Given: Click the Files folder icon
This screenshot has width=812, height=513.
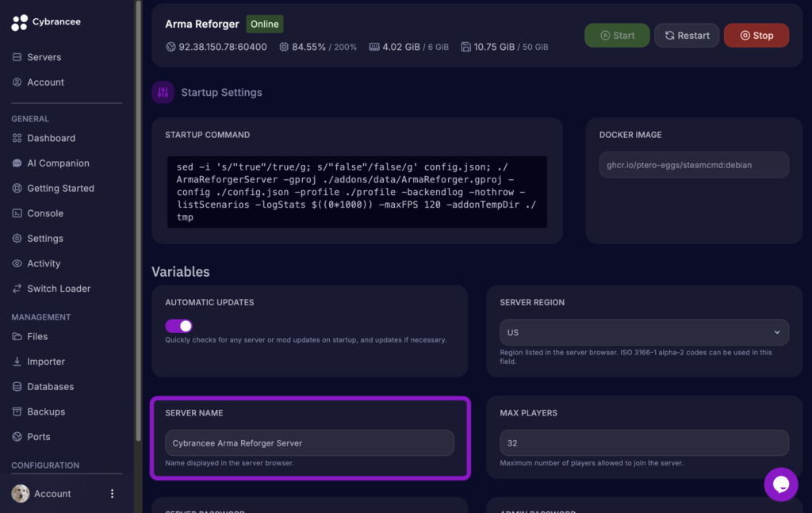Looking at the screenshot, I should tap(17, 336).
